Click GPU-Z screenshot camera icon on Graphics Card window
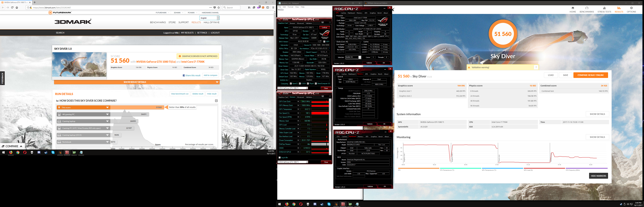This screenshot has height=207, width=644. click(x=322, y=23)
